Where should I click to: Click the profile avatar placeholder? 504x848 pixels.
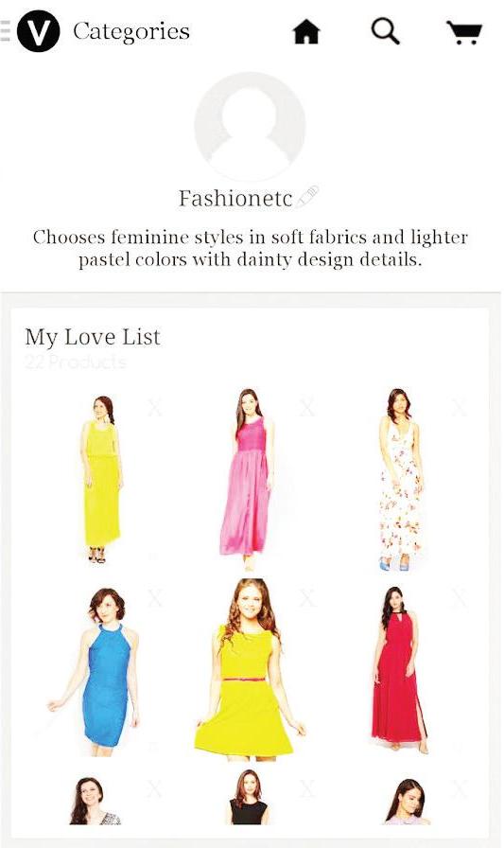tap(250, 127)
